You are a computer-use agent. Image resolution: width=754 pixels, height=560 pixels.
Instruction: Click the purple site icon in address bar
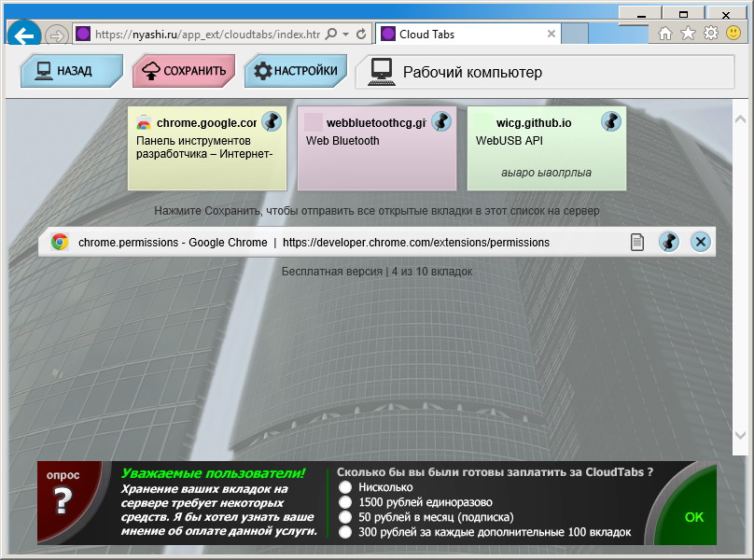point(83,35)
